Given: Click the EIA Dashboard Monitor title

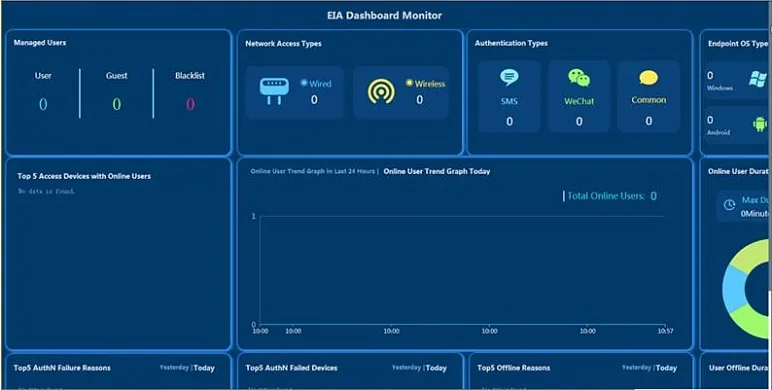Looking at the screenshot, I should 385,15.
